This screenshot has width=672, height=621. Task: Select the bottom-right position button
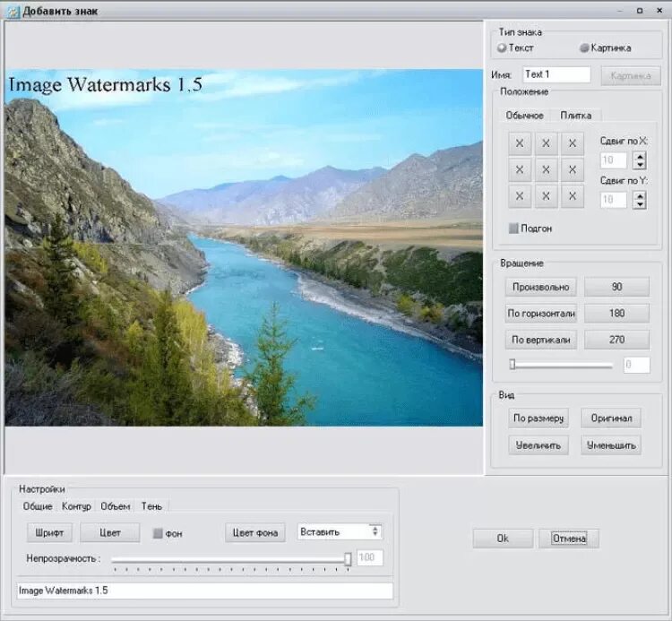point(573,196)
